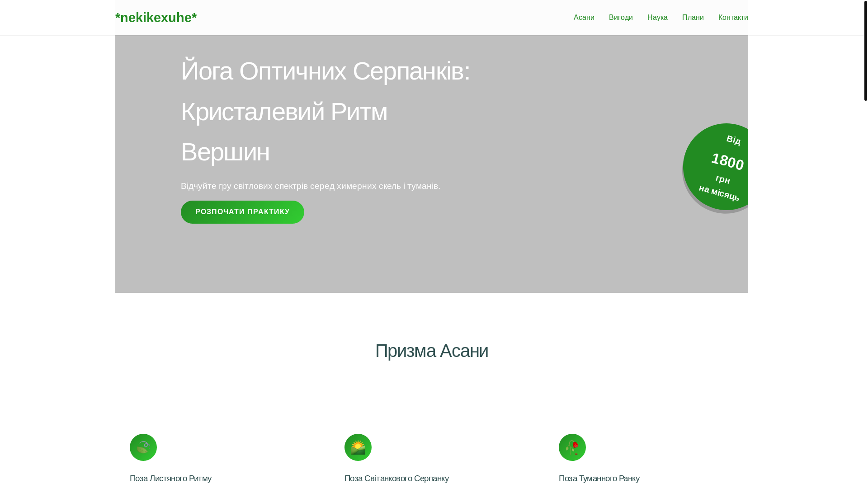Navigate to Контакти in the header

(733, 18)
